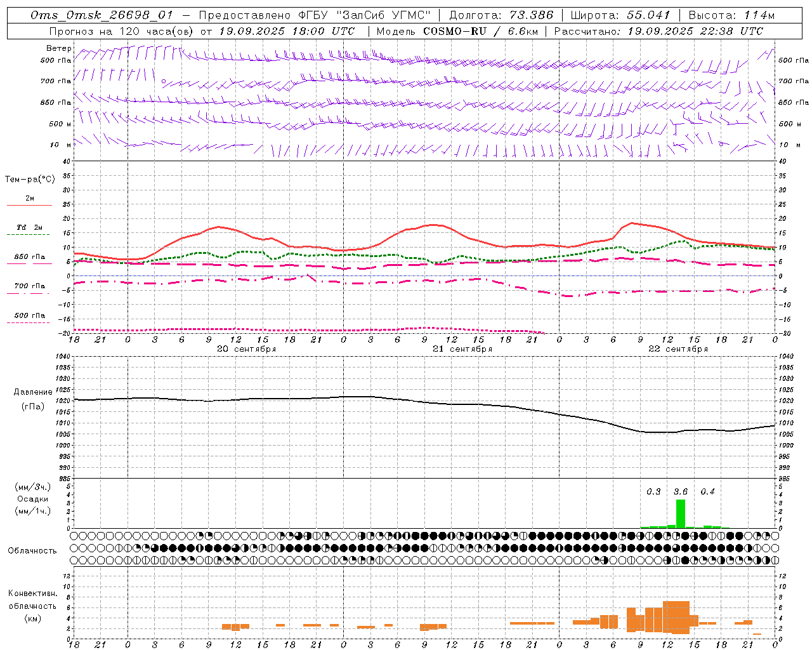
Task: Click the "(мм/3ч.)" precipitation unit label
Action: coord(32,487)
